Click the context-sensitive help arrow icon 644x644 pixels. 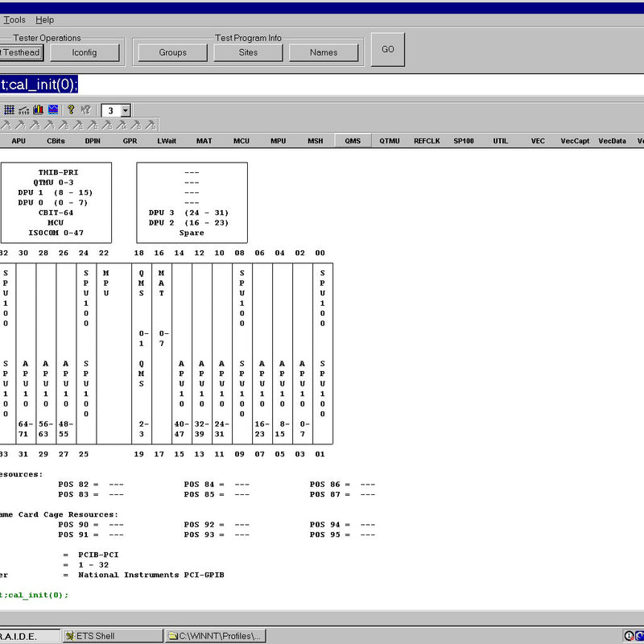click(x=85, y=110)
